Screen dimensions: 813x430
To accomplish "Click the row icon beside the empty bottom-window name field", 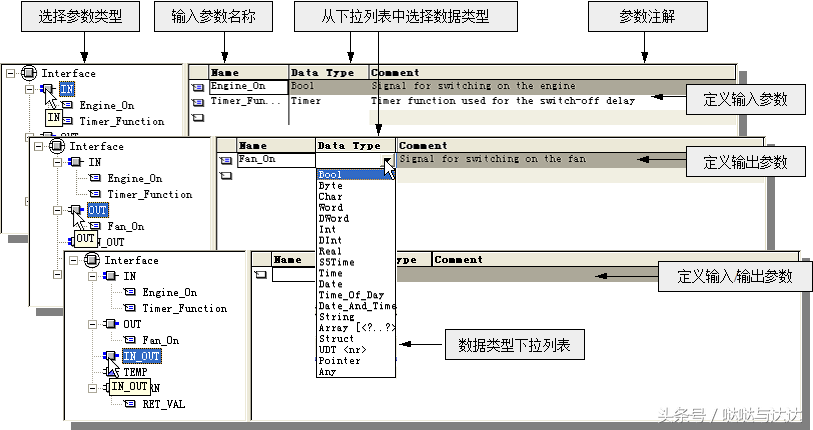I will (x=261, y=274).
